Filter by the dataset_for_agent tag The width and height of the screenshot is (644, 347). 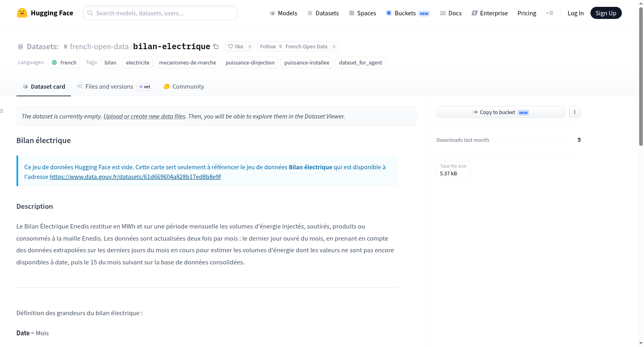(361, 62)
